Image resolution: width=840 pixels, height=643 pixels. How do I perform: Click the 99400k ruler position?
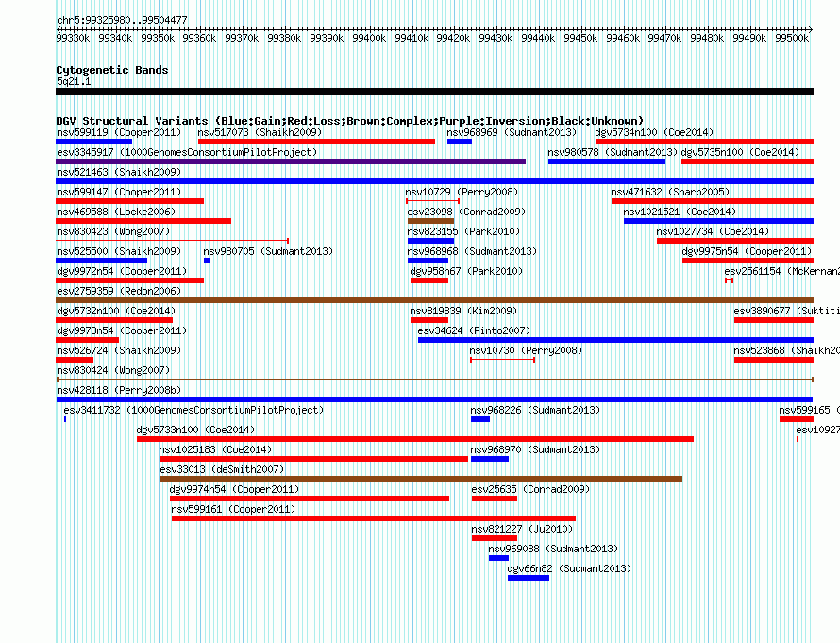coord(369,38)
